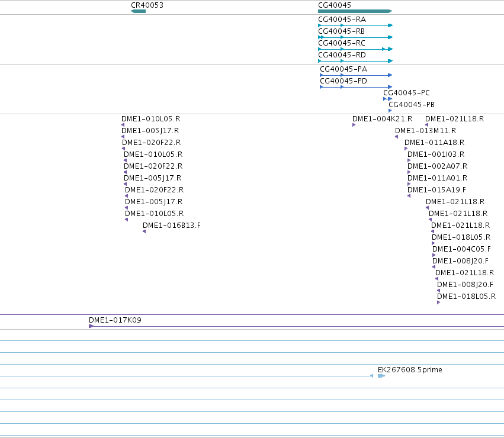Click the arrow marker under DME1-015A19.F
The width and height of the screenshot is (504, 438).
[x=409, y=196]
